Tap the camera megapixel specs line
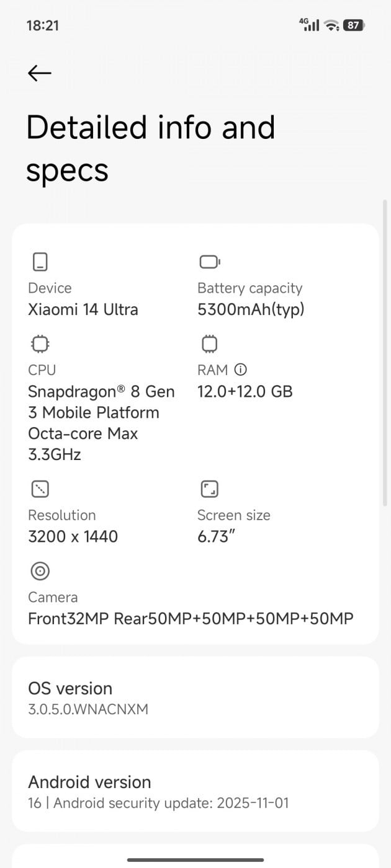This screenshot has width=391, height=868. tap(191, 618)
